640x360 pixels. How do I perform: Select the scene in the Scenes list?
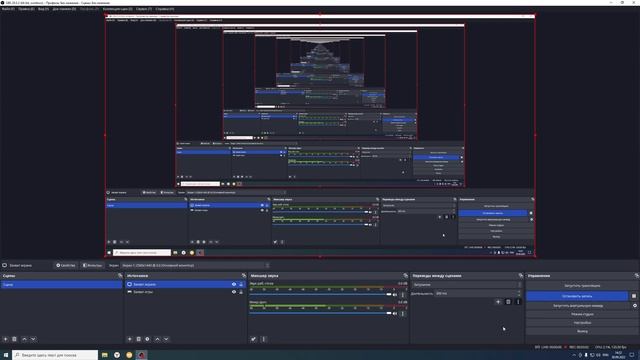point(62,284)
